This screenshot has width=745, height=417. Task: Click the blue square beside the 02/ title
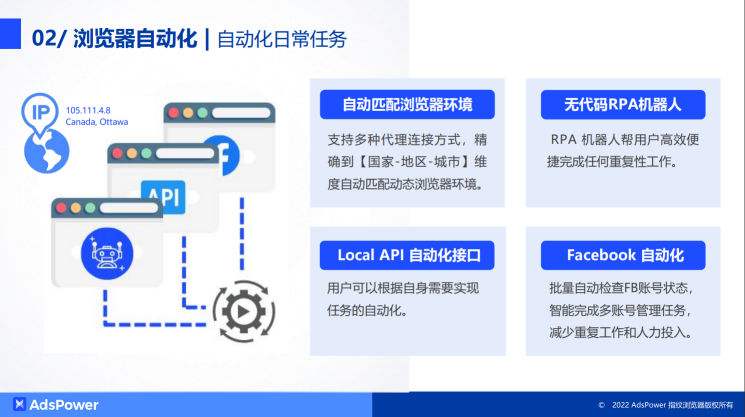tap(11, 38)
